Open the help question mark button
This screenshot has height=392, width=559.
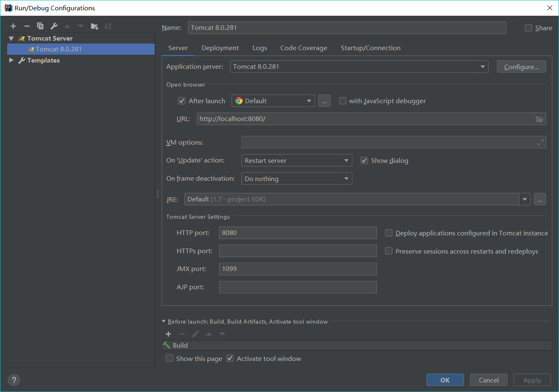14,380
